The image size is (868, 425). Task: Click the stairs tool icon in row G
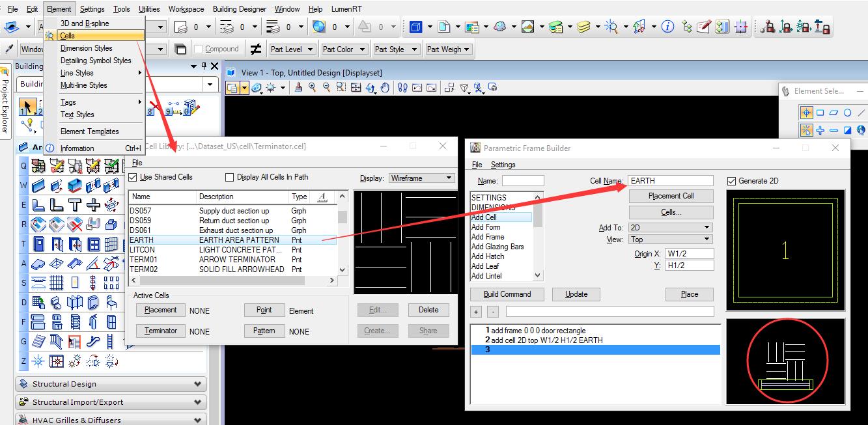click(x=38, y=340)
